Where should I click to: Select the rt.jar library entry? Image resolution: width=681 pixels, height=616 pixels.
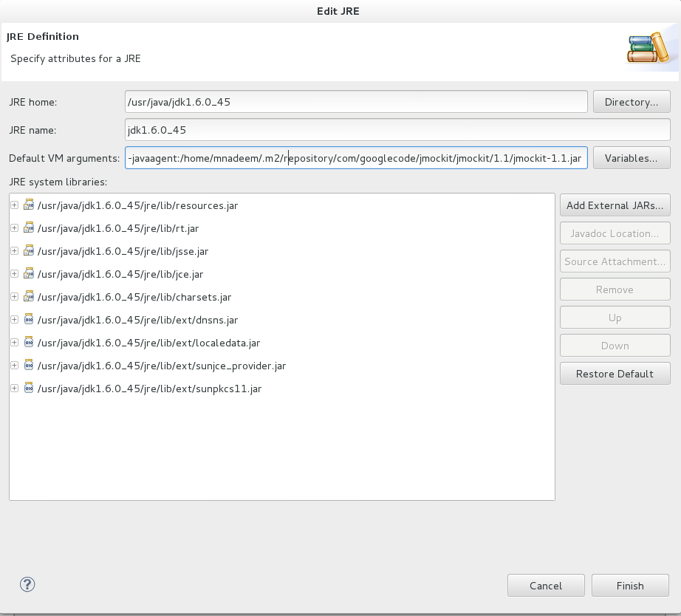pyautogui.click(x=118, y=228)
